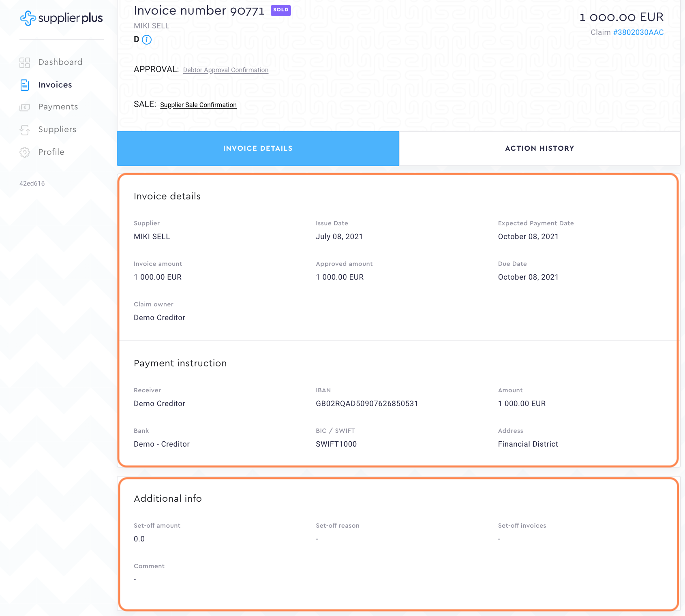Open Payments from the sidebar text
The height and width of the screenshot is (616, 685).
point(58,107)
